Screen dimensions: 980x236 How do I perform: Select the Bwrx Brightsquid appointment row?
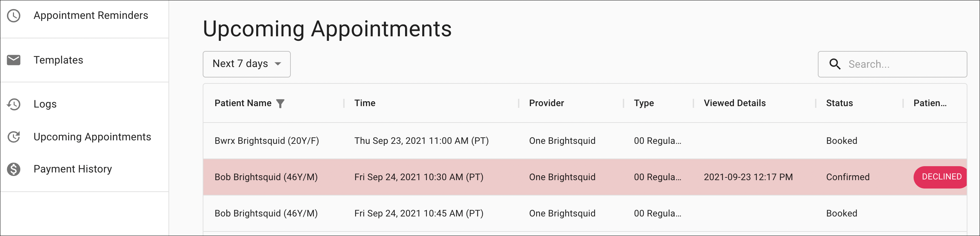[585, 141]
